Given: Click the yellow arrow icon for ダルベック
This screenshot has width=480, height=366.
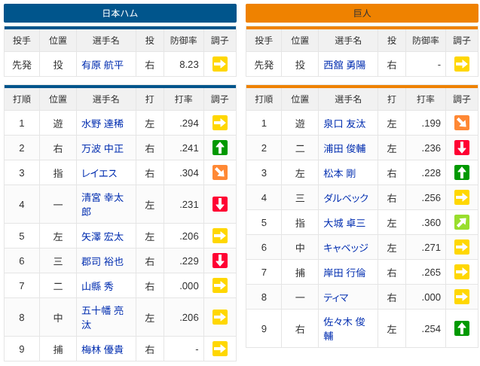Looking at the screenshot, I should (462, 197).
